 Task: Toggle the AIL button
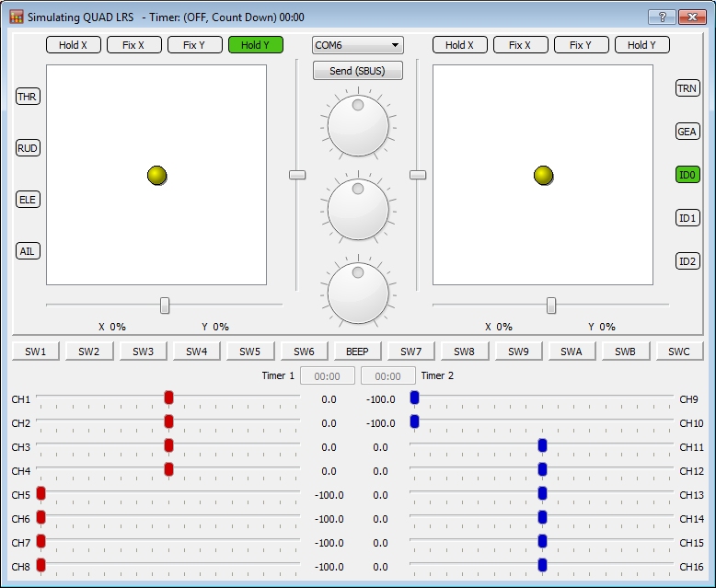point(28,251)
